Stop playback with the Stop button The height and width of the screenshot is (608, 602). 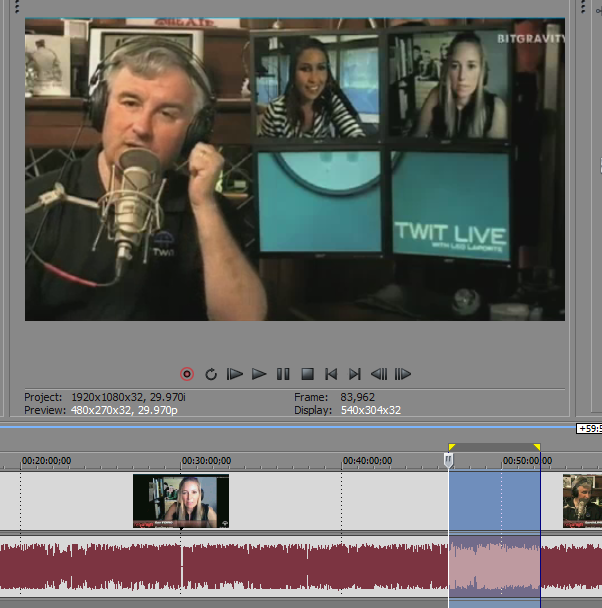(307, 374)
